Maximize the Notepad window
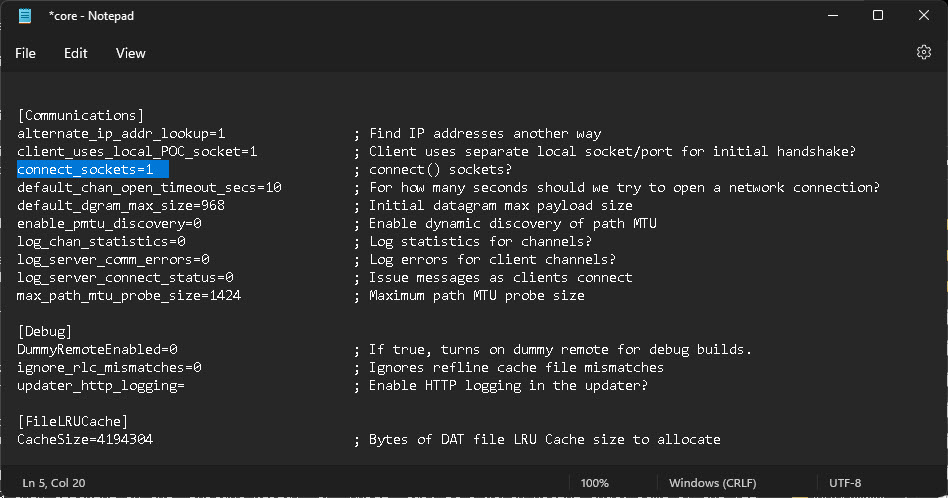 [878, 16]
